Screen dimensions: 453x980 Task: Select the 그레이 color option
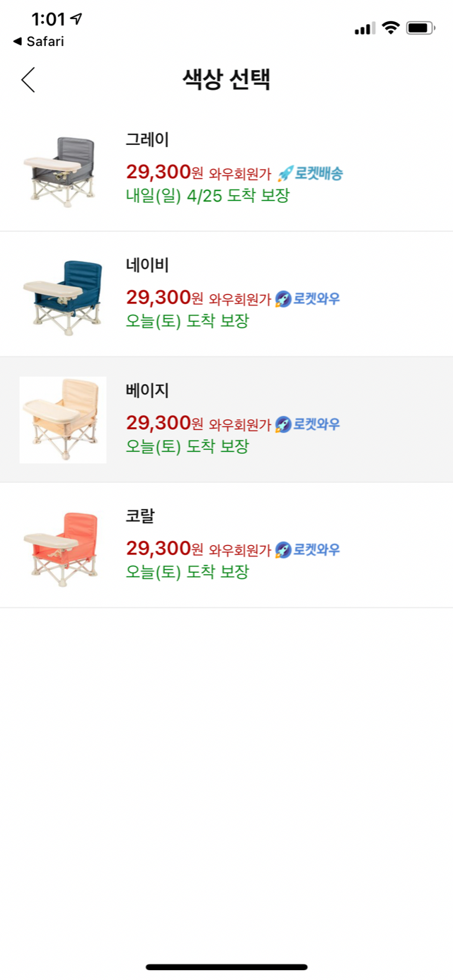(x=226, y=168)
